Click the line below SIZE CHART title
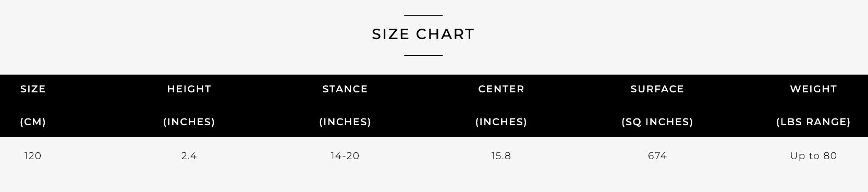 click(423, 55)
